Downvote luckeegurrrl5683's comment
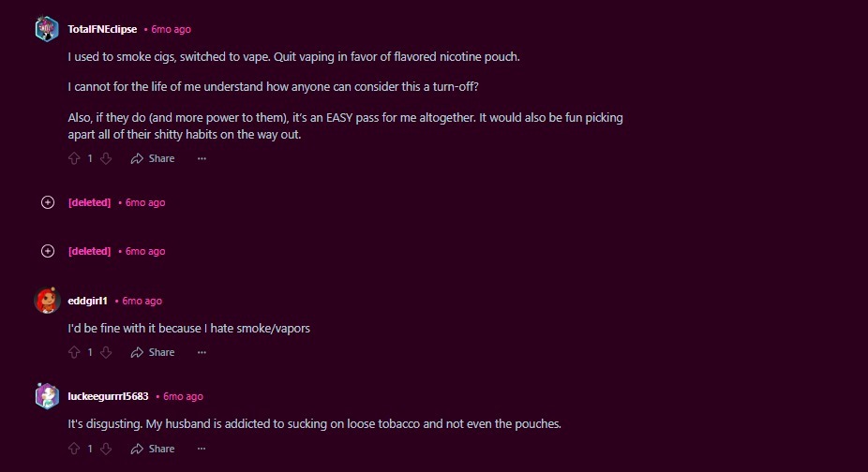 click(106, 450)
